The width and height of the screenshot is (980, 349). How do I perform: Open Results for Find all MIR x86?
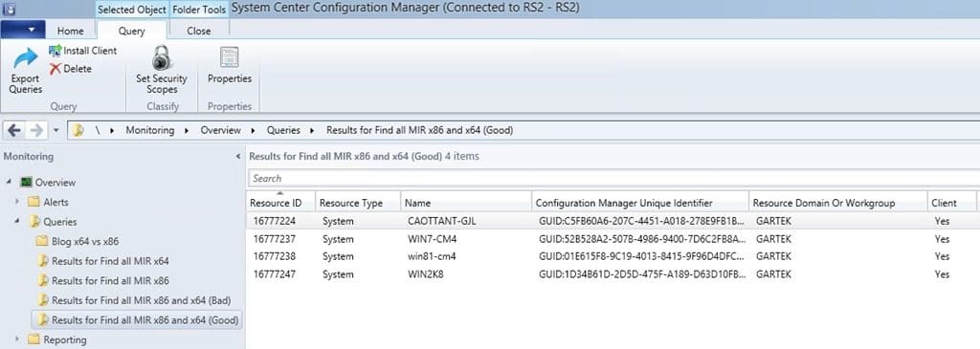pos(110,280)
